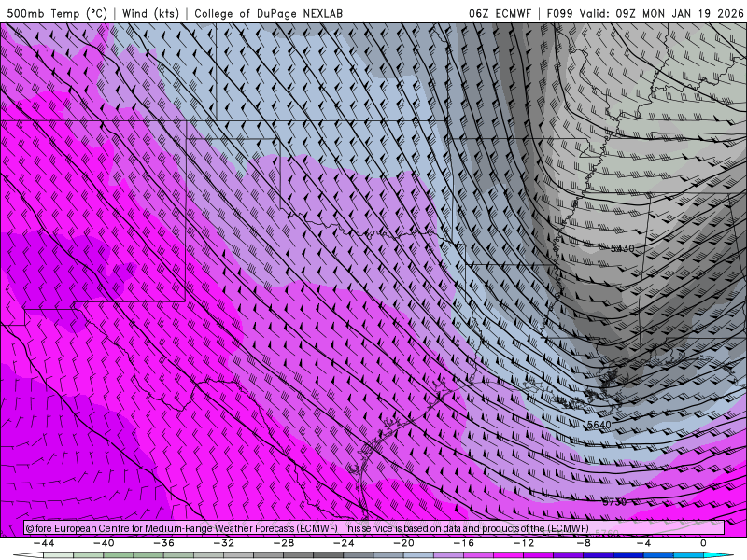
Task: Click the pale green swatch under -44
Action: (x=58, y=555)
